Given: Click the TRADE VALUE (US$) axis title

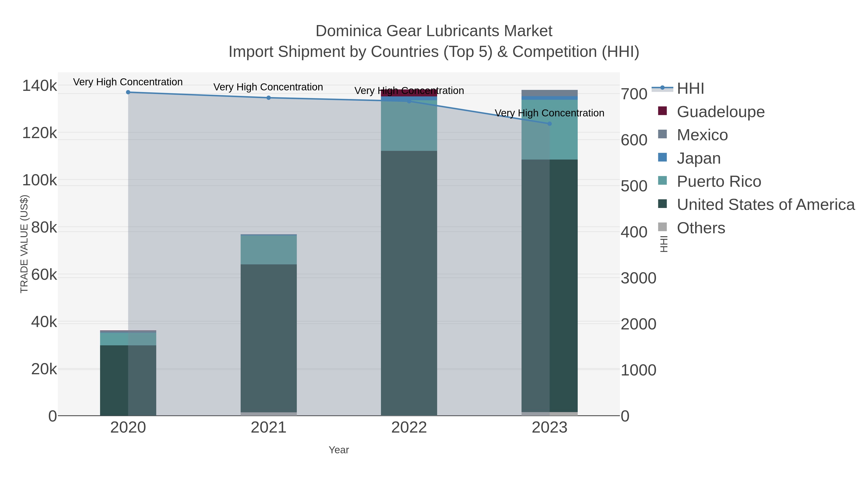Looking at the screenshot, I should [24, 244].
